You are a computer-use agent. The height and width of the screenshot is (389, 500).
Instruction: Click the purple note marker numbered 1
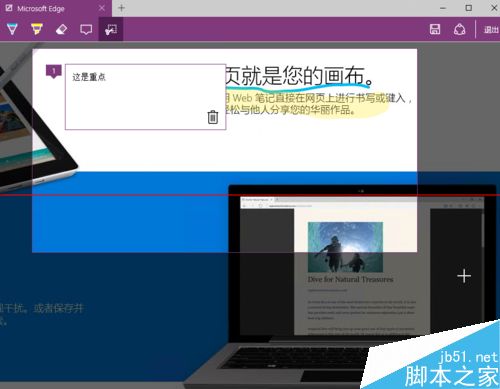tap(53, 71)
